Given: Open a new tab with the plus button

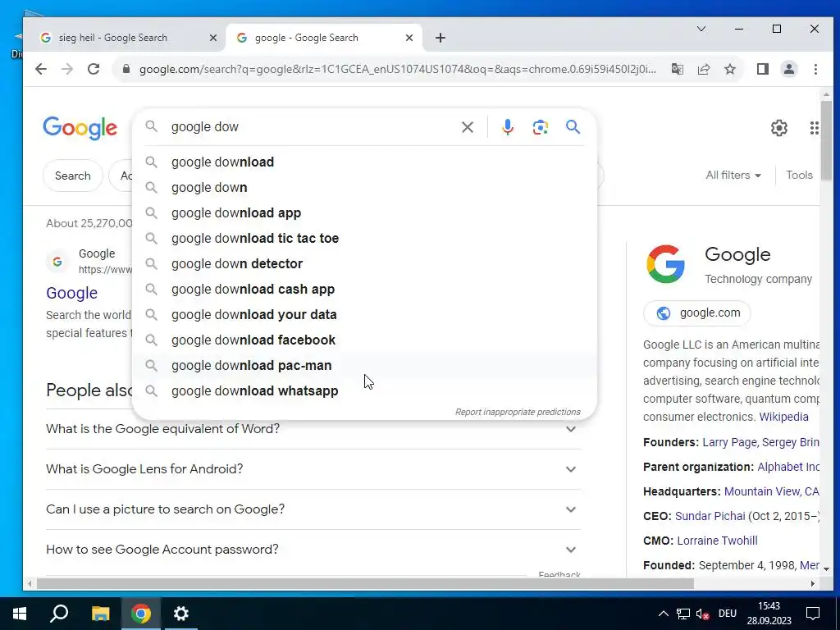Looking at the screenshot, I should click(440, 38).
